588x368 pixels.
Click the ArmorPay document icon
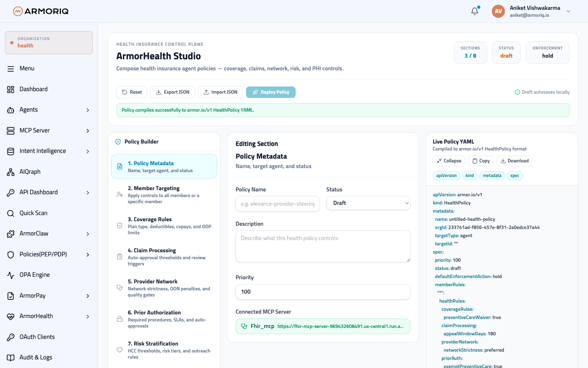pyautogui.click(x=11, y=296)
